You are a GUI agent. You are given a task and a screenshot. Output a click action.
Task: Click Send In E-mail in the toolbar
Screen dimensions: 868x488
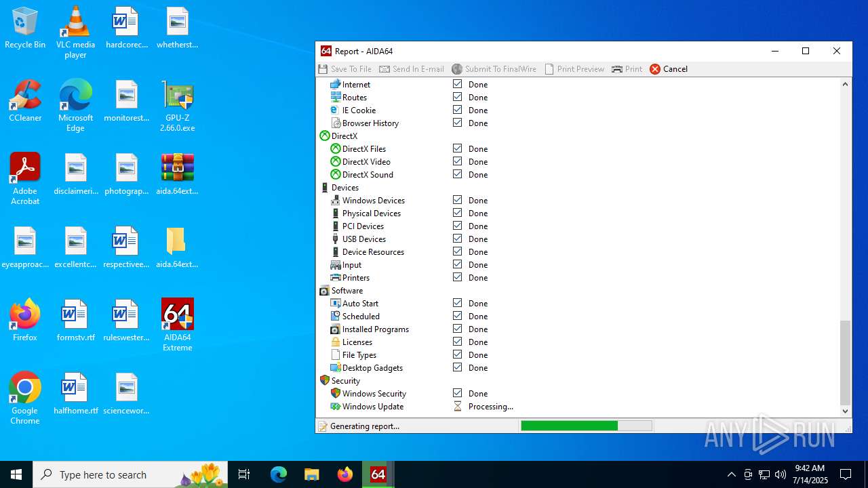[x=412, y=69]
